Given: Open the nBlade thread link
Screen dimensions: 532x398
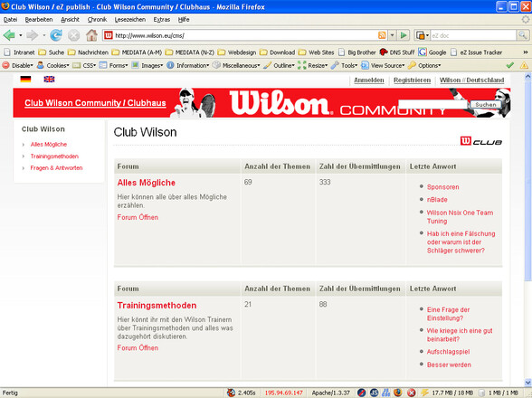Looking at the screenshot, I should (437, 200).
